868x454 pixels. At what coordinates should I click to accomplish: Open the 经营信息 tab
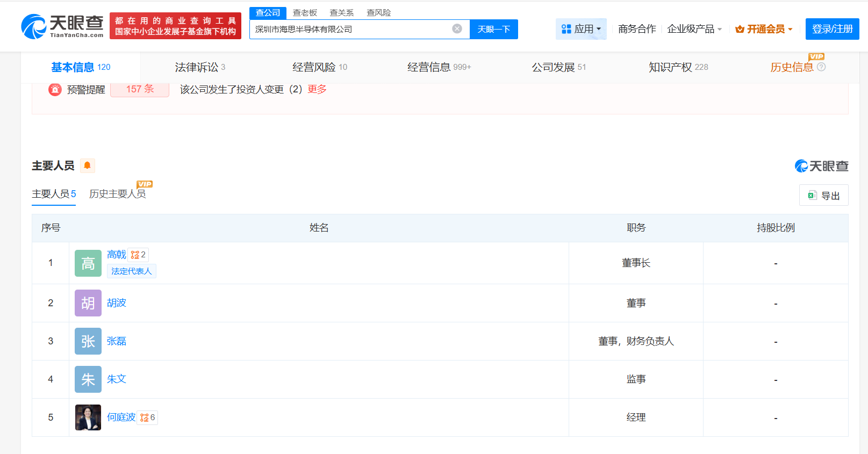(439, 67)
